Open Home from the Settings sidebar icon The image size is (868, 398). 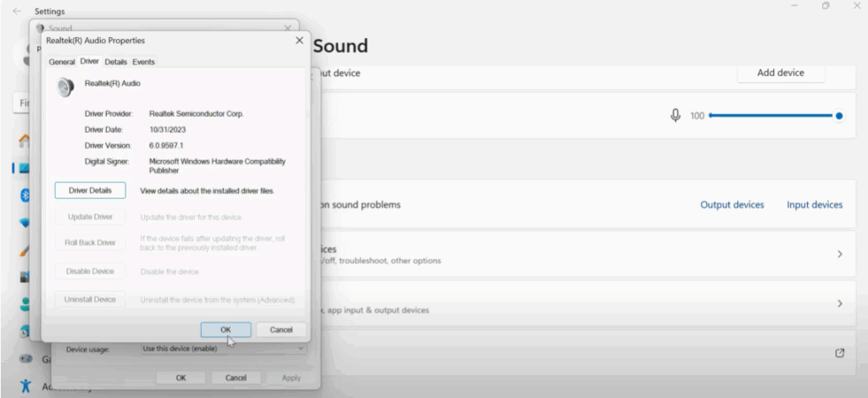coord(25,141)
